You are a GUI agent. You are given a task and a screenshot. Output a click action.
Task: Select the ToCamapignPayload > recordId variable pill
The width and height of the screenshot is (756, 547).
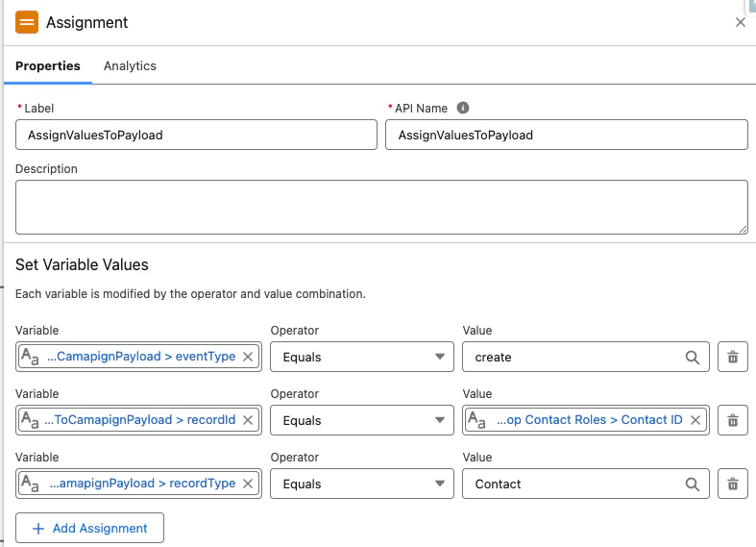tap(140, 420)
